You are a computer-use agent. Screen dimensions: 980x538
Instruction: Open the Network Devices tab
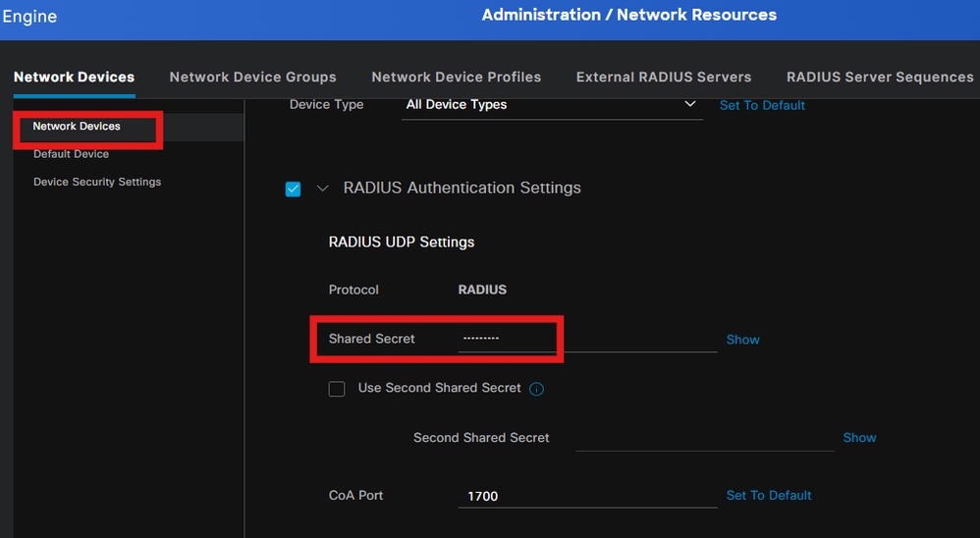pyautogui.click(x=74, y=77)
